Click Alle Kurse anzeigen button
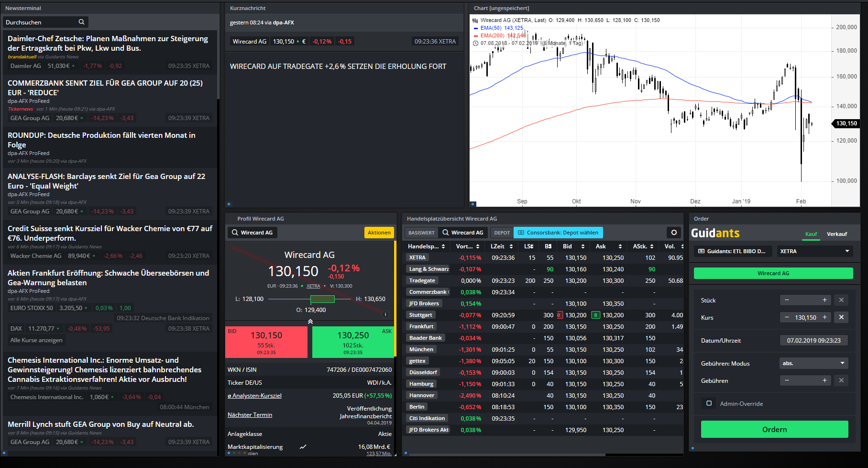 coord(36,340)
